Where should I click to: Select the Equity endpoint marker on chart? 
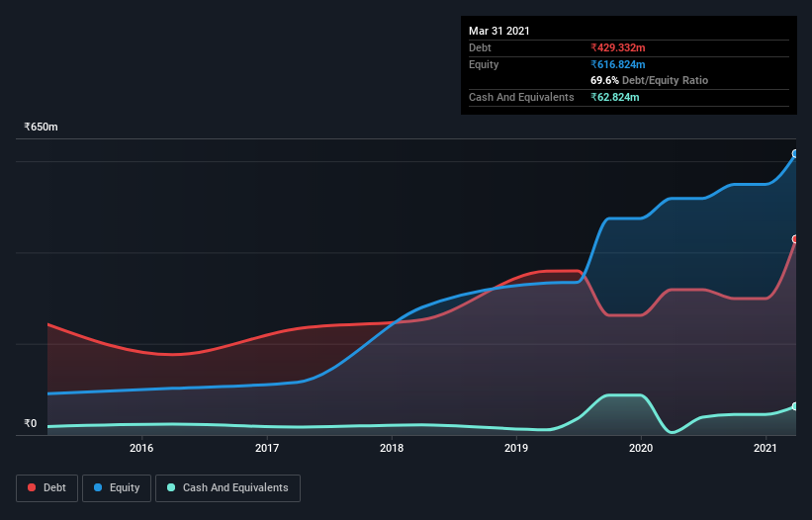[x=795, y=153]
